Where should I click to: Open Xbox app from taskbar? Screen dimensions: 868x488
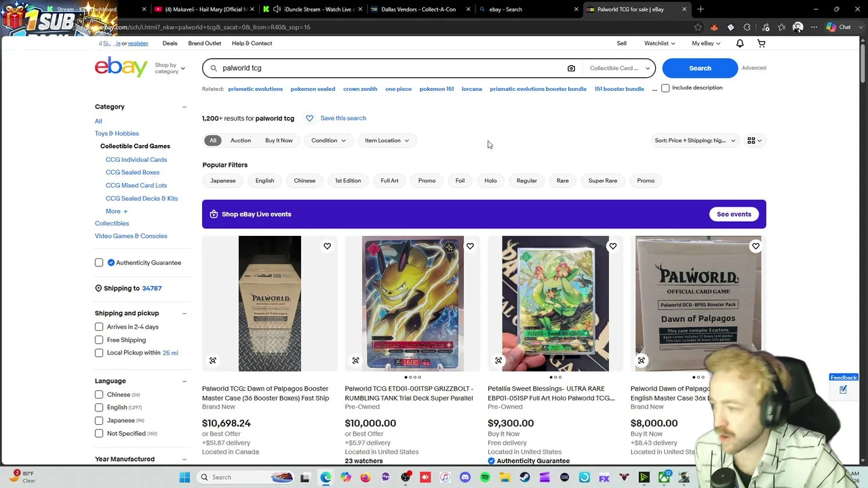pyautogui.click(x=664, y=477)
